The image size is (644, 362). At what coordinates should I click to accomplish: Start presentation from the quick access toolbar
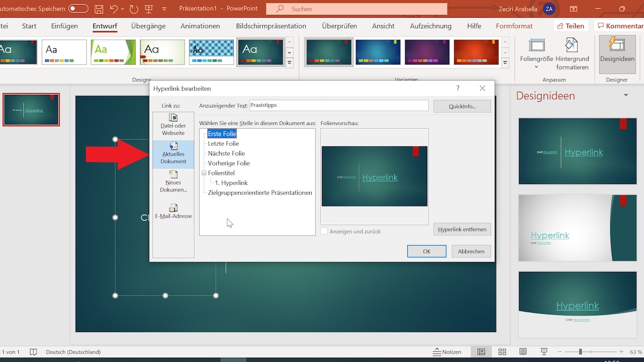pos(148,9)
